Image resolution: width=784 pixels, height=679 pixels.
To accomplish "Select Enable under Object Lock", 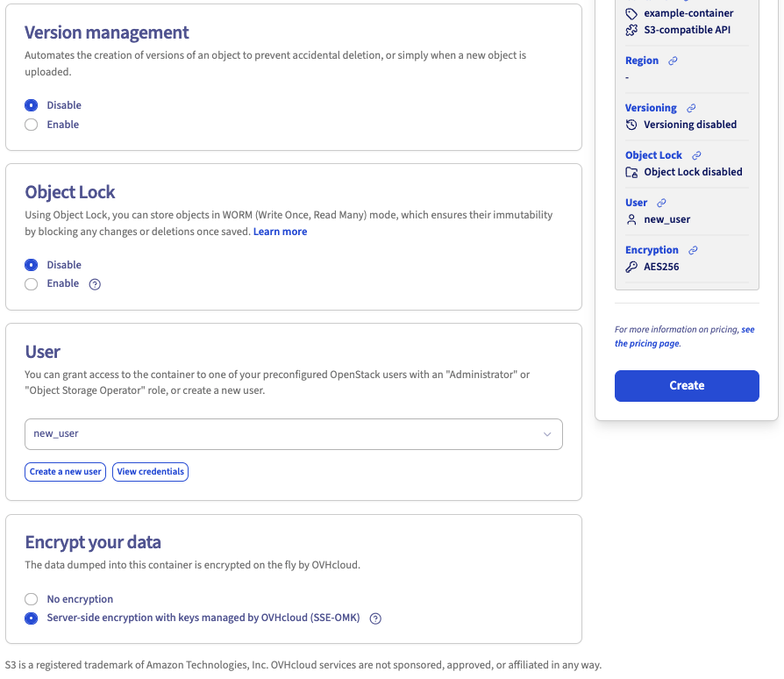I will (x=31, y=284).
